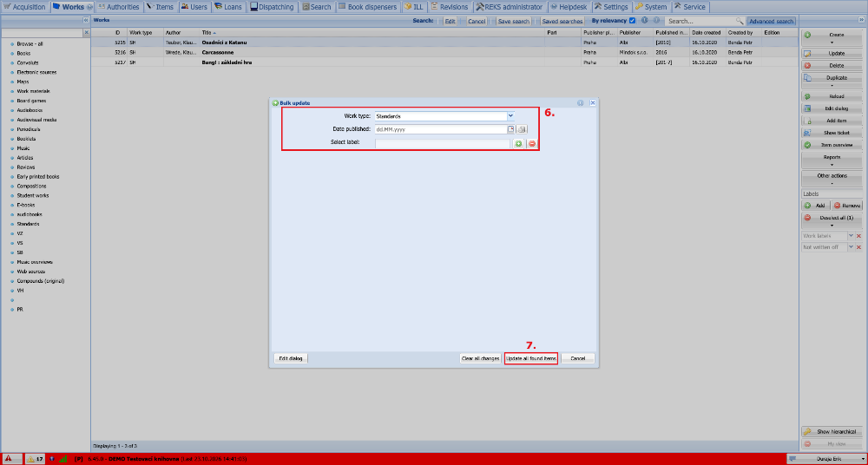Open the Work type dropdown arrow

(510, 116)
